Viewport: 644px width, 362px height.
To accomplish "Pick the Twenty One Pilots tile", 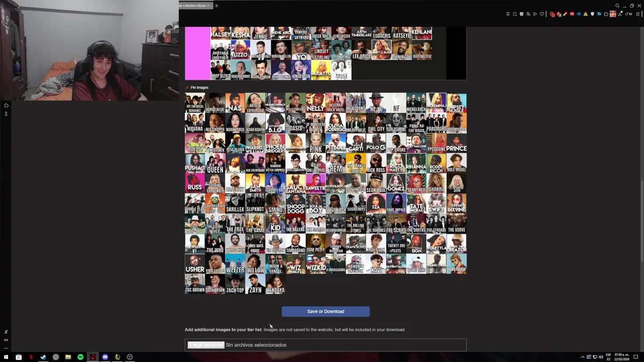I will (x=396, y=244).
